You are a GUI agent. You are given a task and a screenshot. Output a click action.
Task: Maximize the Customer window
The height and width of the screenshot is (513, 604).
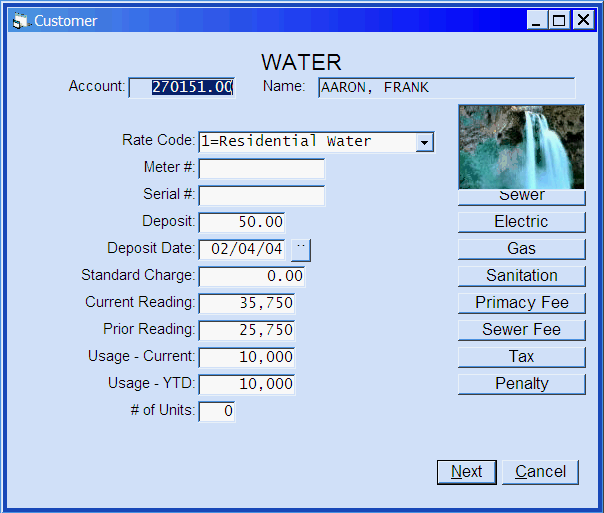click(x=559, y=20)
